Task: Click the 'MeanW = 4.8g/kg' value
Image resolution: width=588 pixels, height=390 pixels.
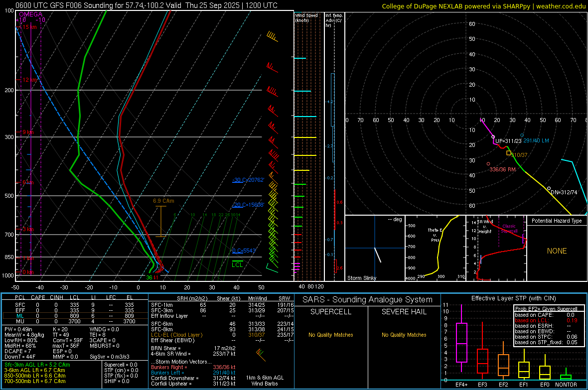Action: pos(24,335)
